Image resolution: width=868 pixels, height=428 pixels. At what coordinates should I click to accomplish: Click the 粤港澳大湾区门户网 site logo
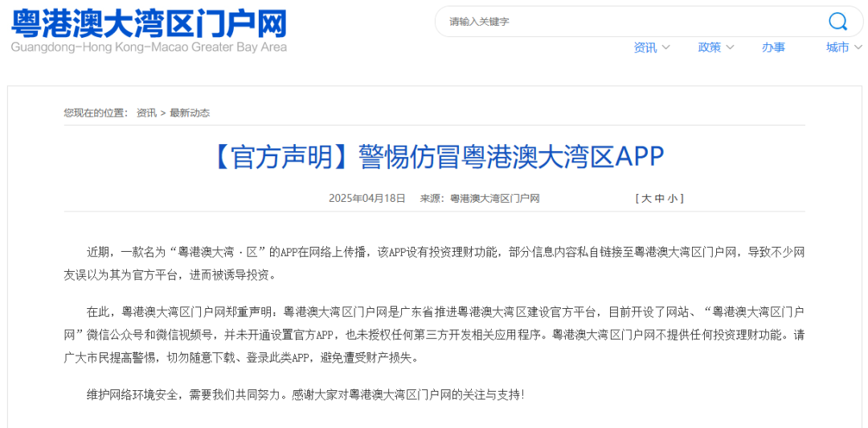(x=149, y=23)
